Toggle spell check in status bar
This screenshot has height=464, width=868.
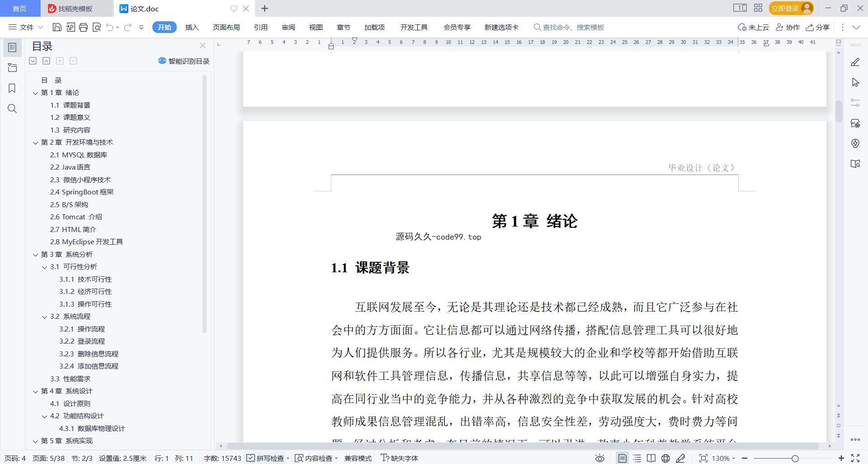(268, 458)
